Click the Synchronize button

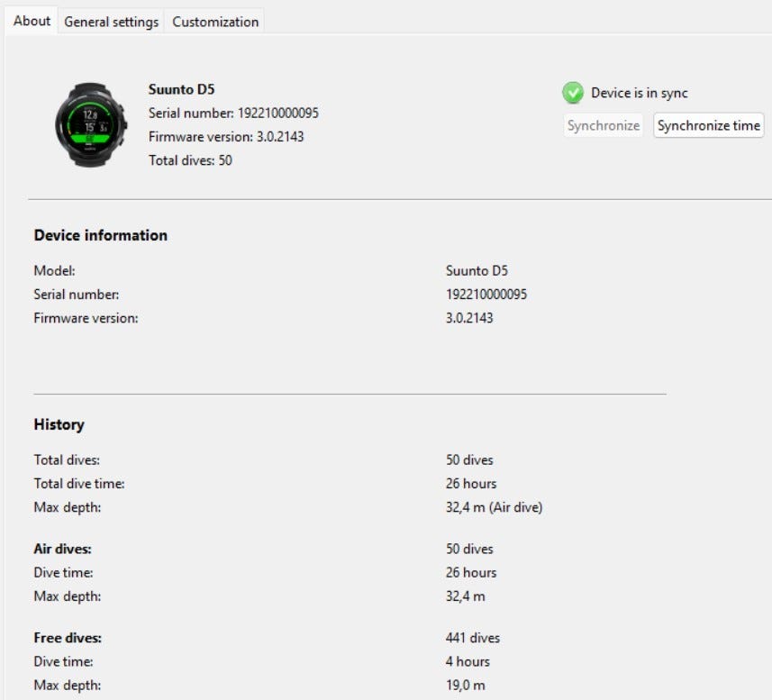[604, 125]
